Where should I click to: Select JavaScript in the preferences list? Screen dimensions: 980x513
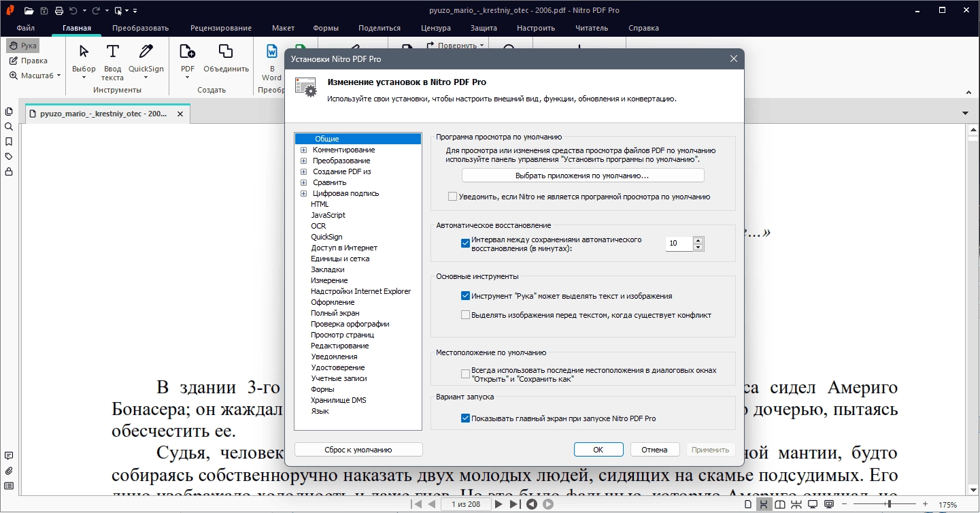(x=328, y=215)
